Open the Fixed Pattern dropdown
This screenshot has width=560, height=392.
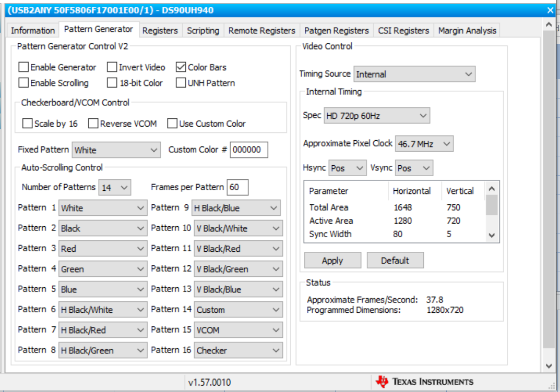click(116, 150)
